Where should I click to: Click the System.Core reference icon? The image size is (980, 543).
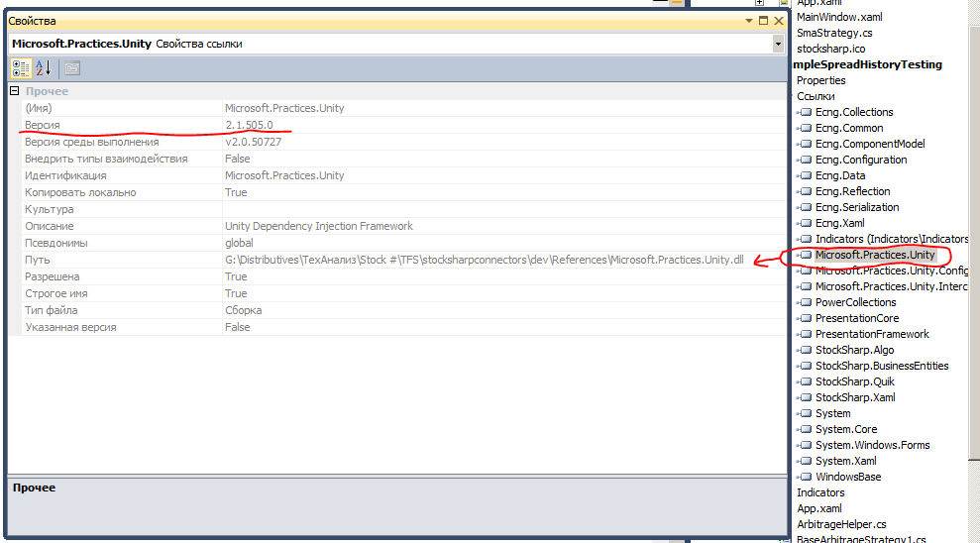click(805, 430)
